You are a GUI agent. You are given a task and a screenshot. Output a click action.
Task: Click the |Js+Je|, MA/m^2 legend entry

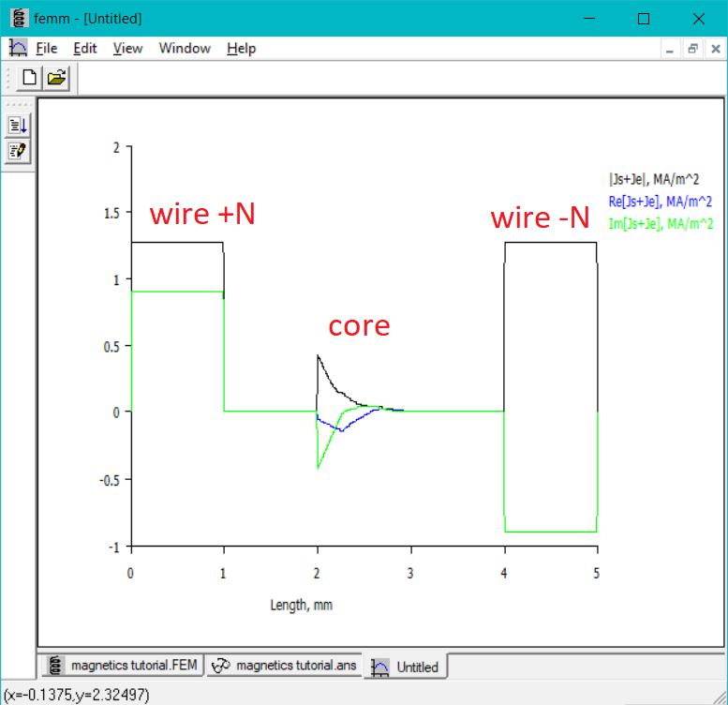pyautogui.click(x=654, y=179)
